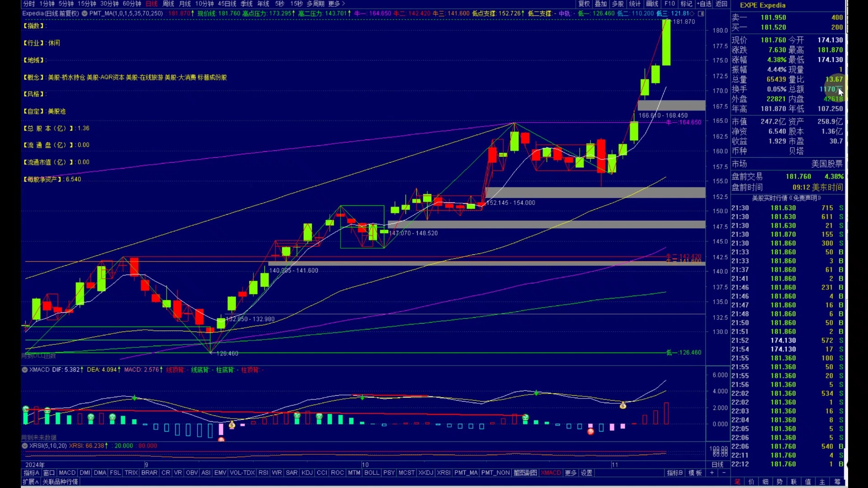Toggle XRSI indicator dropdown circle icon
The height and width of the screenshot is (488, 868).
tap(25, 446)
